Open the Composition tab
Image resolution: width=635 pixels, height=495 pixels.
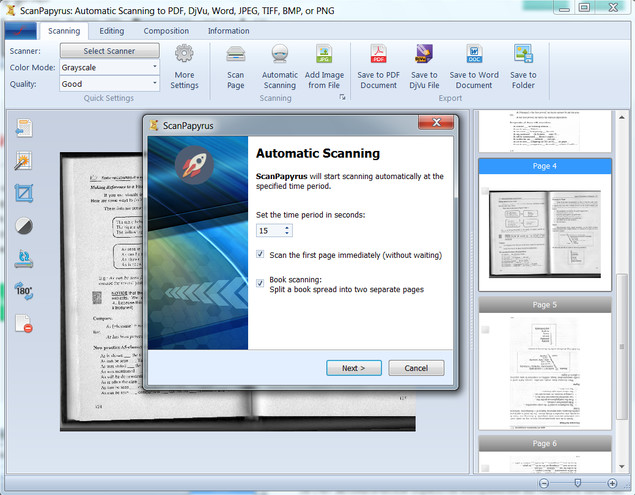coord(166,31)
